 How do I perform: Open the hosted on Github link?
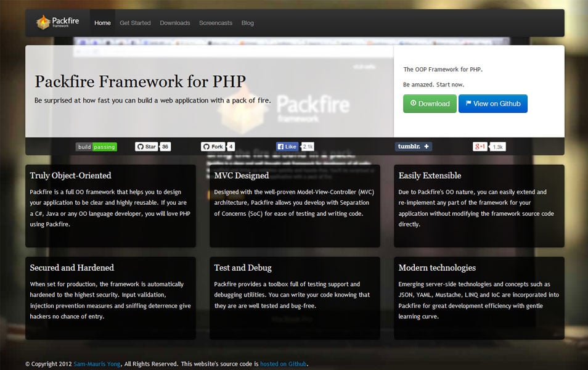[283, 364]
